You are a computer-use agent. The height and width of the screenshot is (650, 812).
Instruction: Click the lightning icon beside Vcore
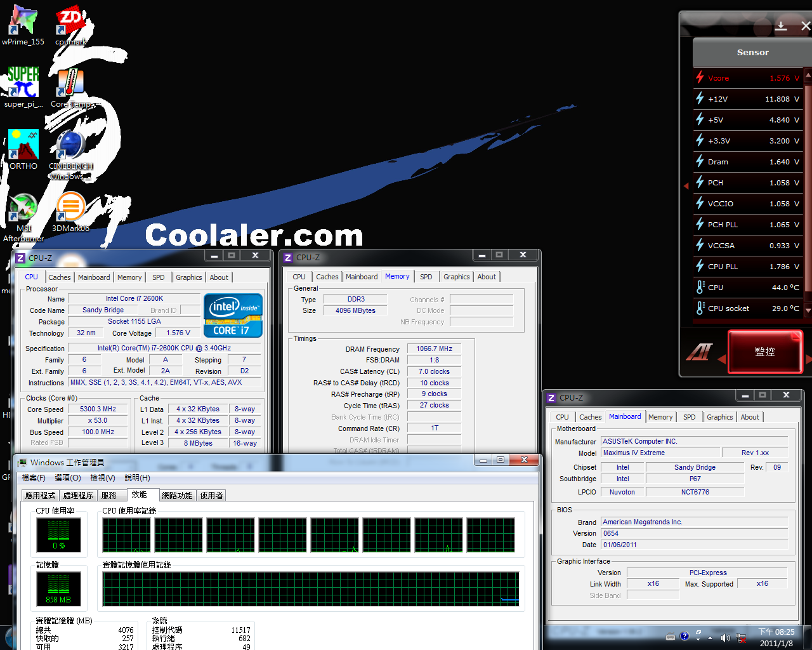[700, 77]
